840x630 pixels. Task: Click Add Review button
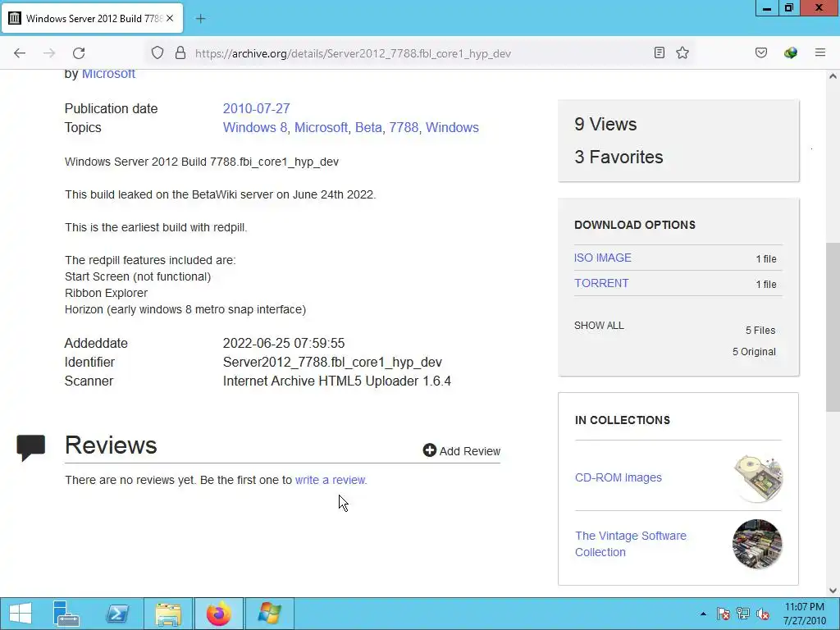click(462, 451)
